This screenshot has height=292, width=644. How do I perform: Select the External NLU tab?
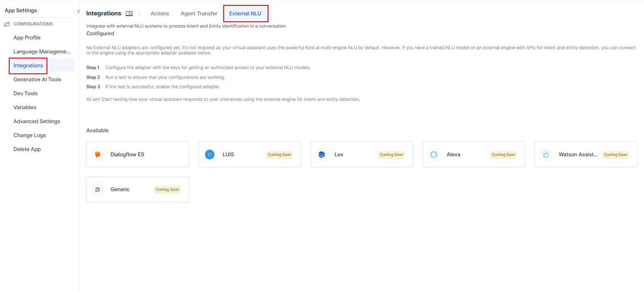[245, 14]
